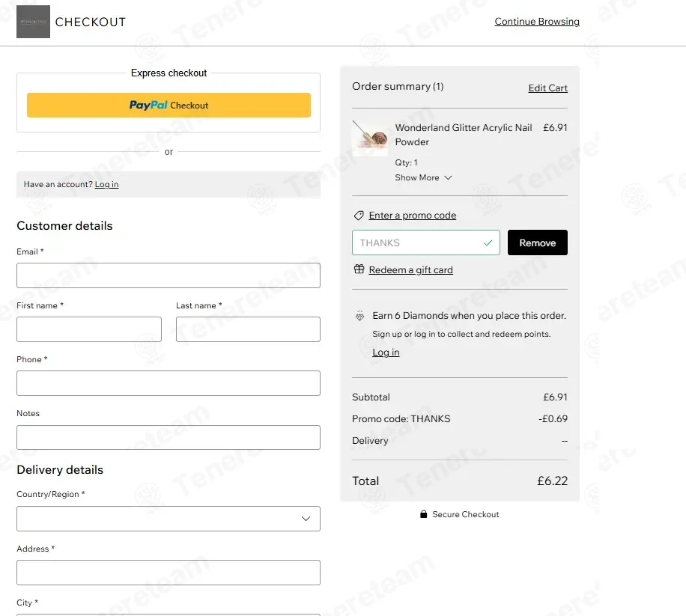Click the Promo discount -£0.69 value
This screenshot has width=686, height=616.
[553, 419]
